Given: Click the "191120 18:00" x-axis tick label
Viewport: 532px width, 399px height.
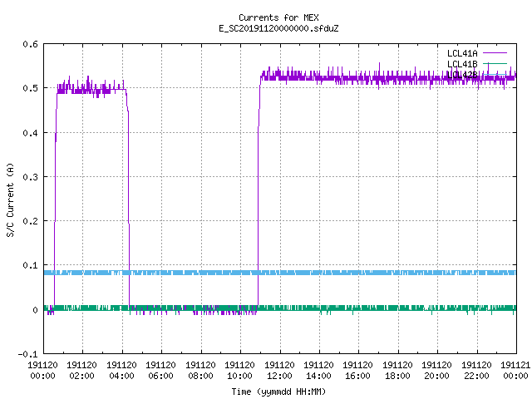Looking at the screenshot, I should tap(397, 371).
